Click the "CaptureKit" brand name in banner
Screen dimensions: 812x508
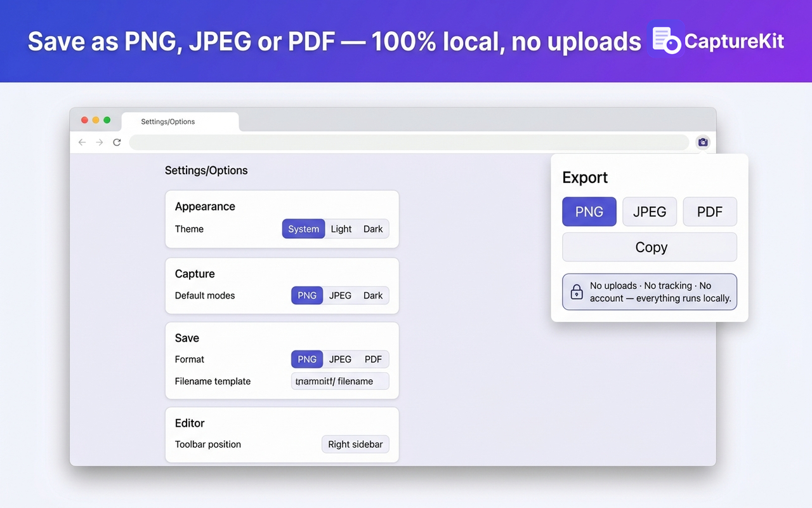click(x=735, y=41)
